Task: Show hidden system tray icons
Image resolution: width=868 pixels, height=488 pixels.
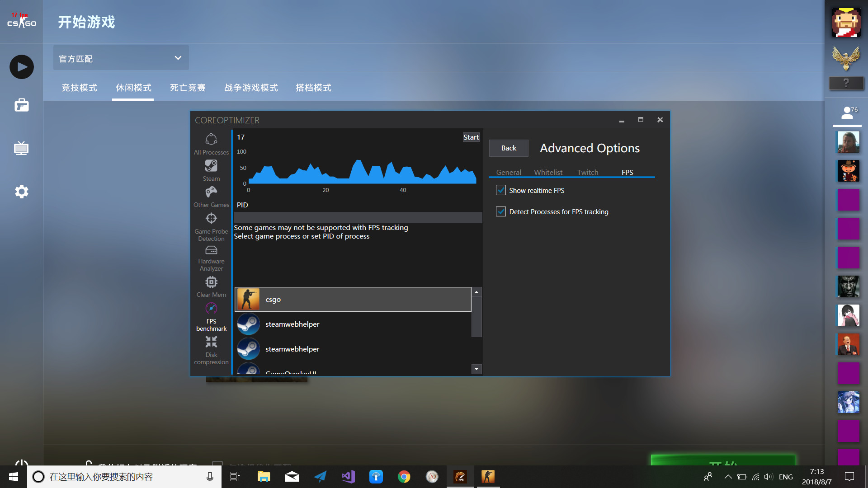Action: click(728, 477)
